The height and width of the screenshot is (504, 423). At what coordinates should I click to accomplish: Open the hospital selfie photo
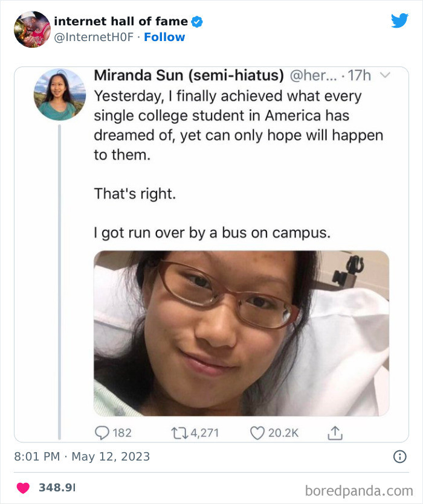(241, 333)
